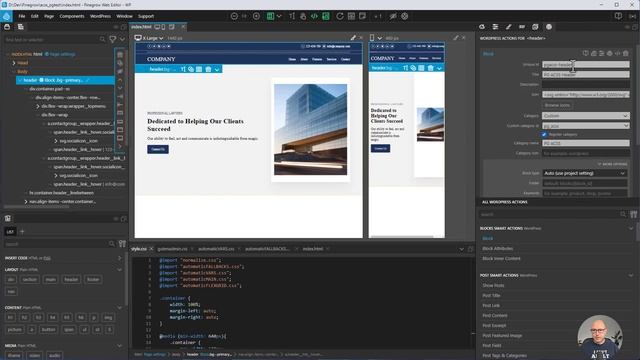Open the Style Visually brush panel icon
Image resolution: width=640 pixels, height=360 pixels.
point(509,27)
